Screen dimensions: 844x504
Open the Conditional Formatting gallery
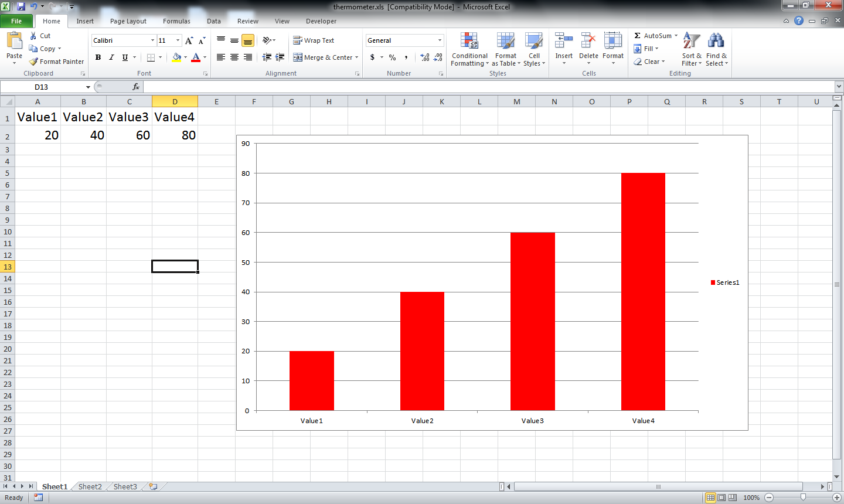469,50
